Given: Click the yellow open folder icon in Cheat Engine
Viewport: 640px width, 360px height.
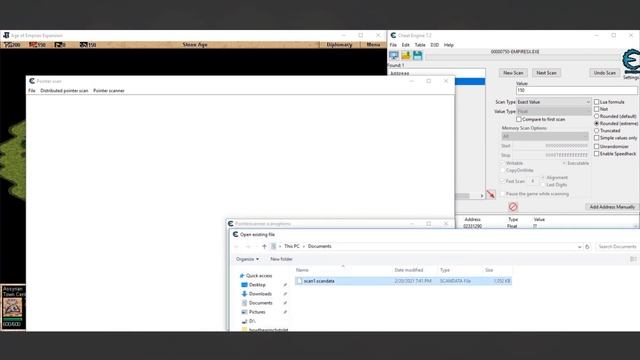Looking at the screenshot, I should tap(406, 55).
